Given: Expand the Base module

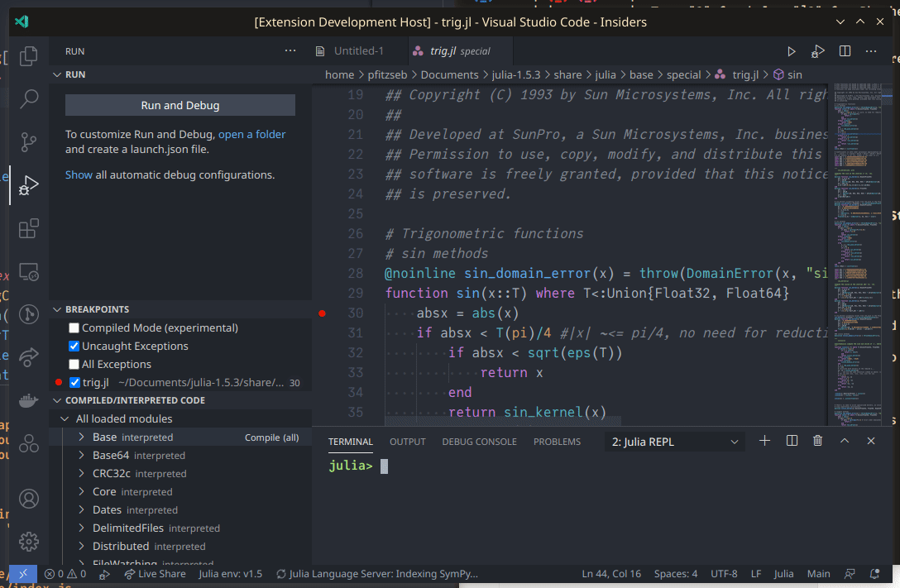Looking at the screenshot, I should [81, 437].
